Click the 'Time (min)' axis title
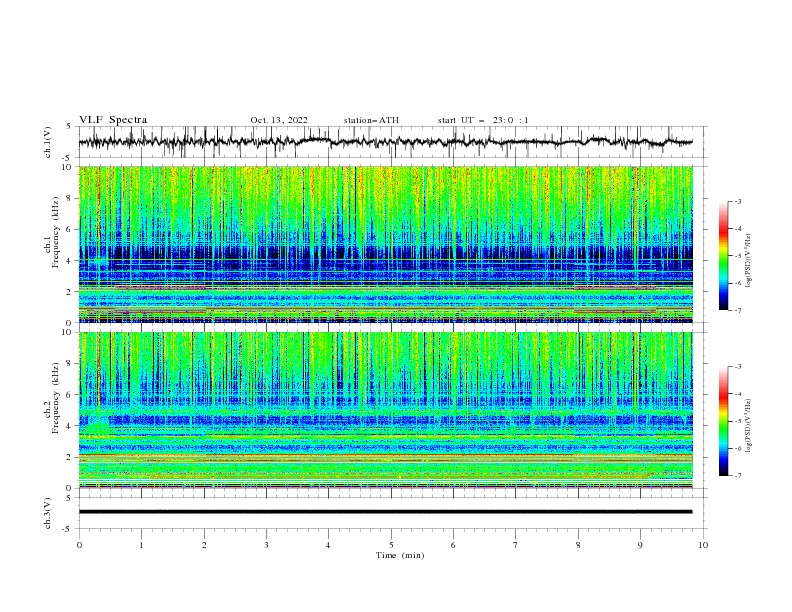Viewport: 792px width, 612px height. point(400,555)
